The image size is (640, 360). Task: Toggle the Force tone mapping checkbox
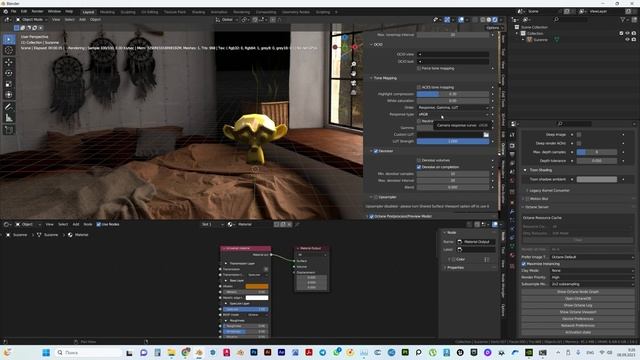pyautogui.click(x=419, y=69)
